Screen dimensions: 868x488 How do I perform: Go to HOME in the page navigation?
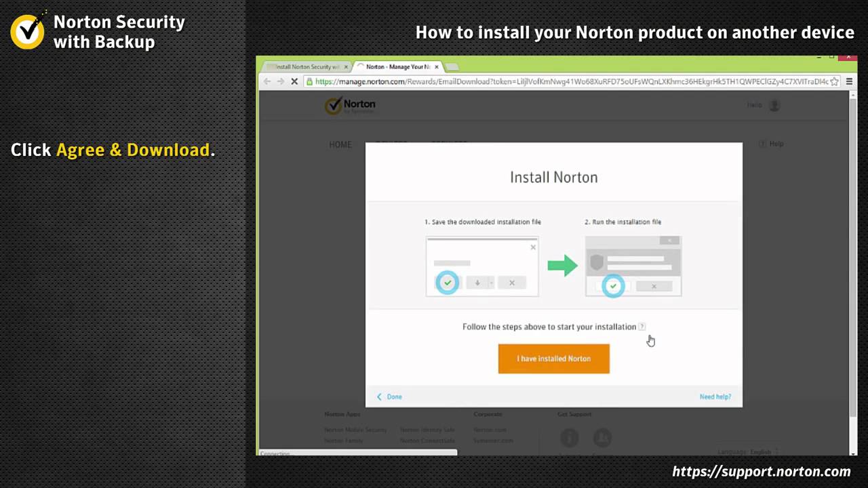click(340, 144)
